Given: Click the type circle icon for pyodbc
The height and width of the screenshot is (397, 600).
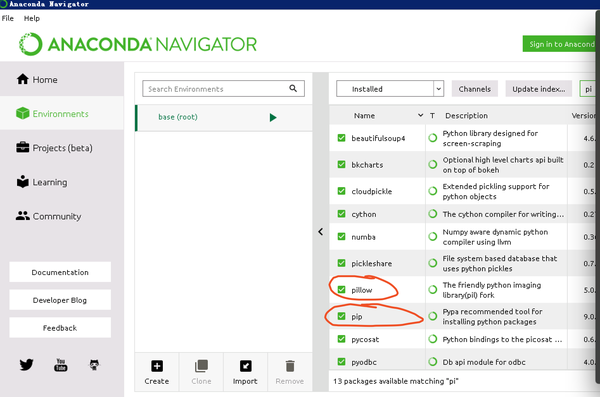Looking at the screenshot, I should 433,361.
